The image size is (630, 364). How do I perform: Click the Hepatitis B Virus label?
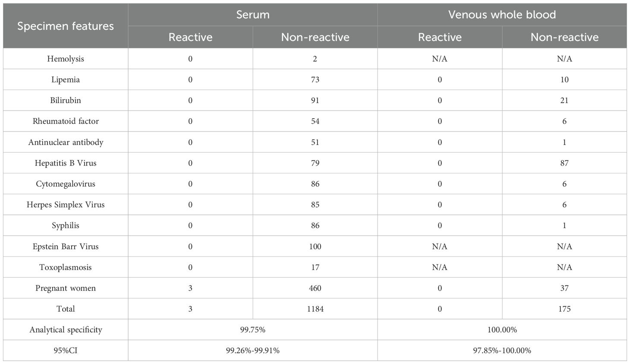(66, 163)
